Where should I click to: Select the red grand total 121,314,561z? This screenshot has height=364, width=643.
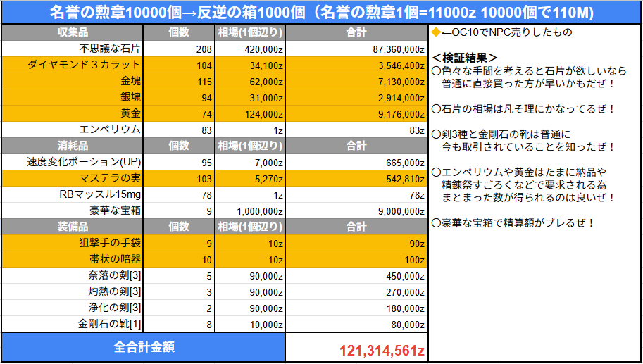pos(382,350)
